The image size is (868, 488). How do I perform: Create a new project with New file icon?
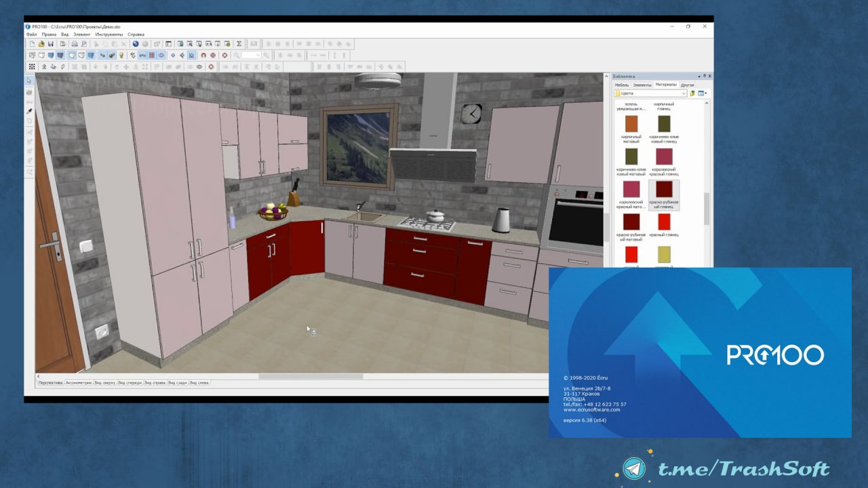coord(32,44)
